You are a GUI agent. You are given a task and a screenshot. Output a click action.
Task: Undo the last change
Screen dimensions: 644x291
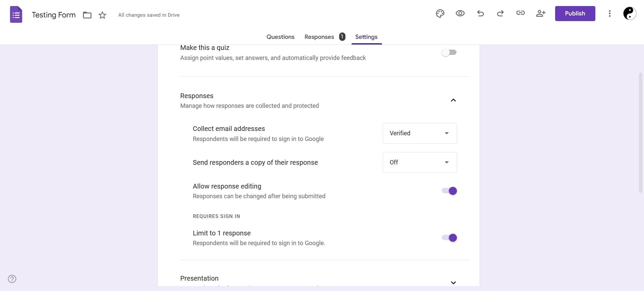click(x=480, y=13)
